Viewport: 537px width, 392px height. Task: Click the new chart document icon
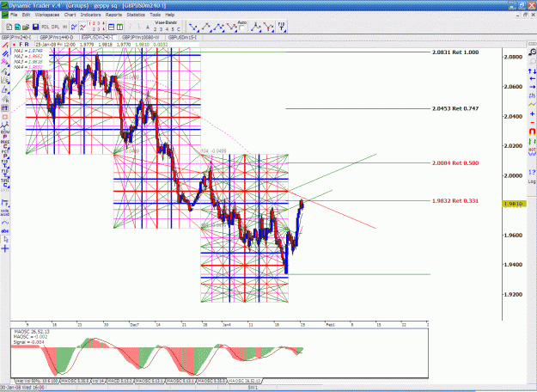pyautogui.click(x=9, y=27)
